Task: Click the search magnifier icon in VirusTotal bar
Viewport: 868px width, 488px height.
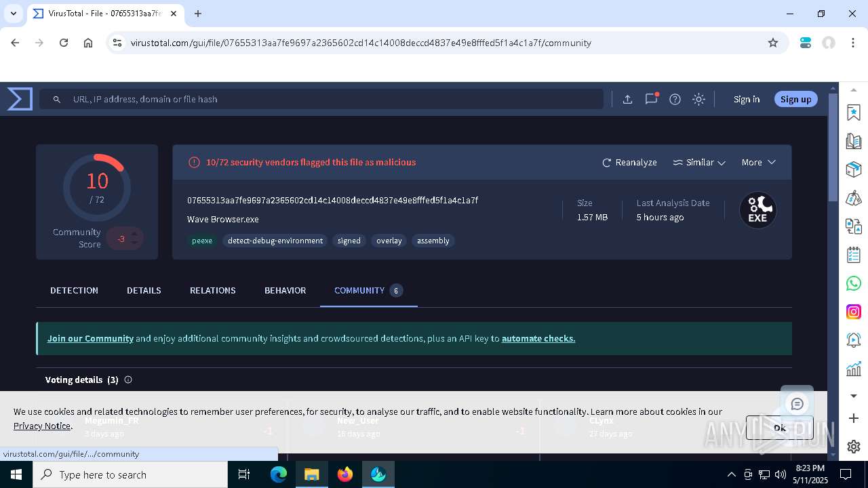Action: pos(57,99)
